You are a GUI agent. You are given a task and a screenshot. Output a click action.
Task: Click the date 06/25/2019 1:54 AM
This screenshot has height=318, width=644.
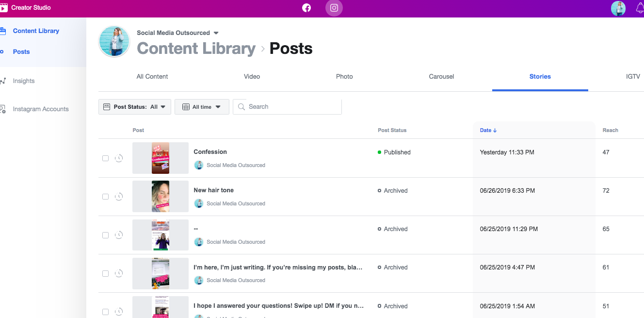pyautogui.click(x=507, y=306)
